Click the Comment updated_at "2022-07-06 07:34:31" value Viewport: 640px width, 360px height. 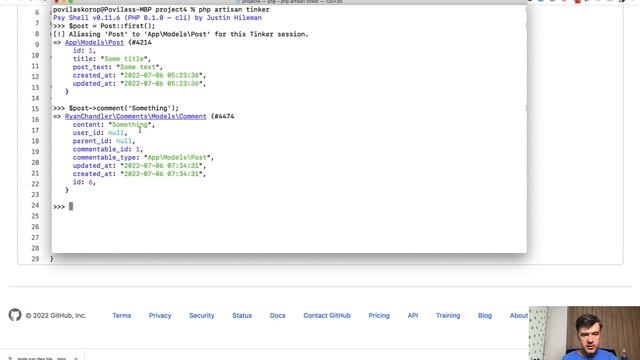click(x=163, y=166)
